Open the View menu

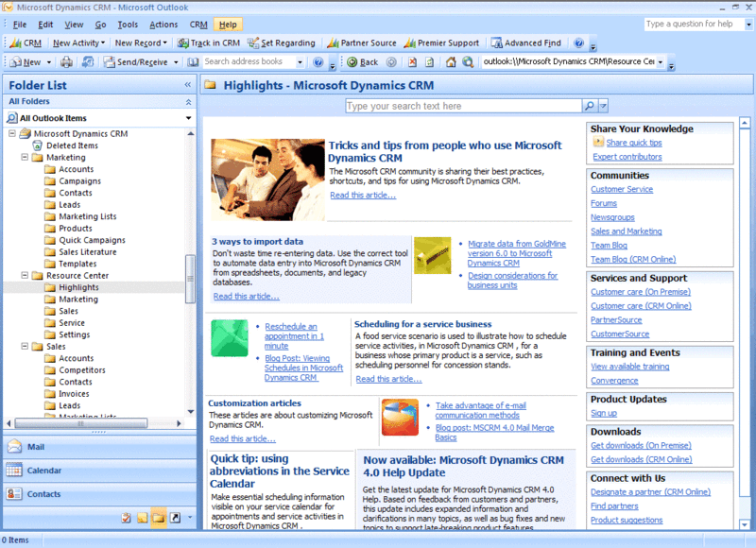point(74,25)
